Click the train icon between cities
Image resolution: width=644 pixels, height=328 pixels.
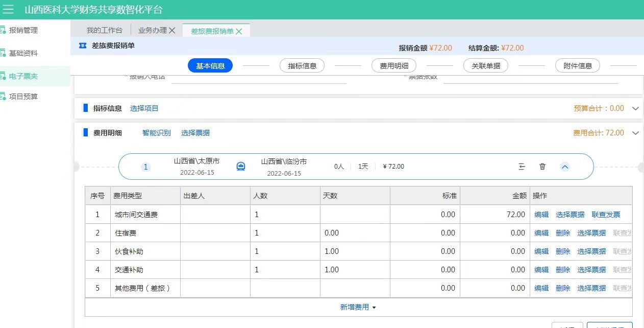point(241,167)
